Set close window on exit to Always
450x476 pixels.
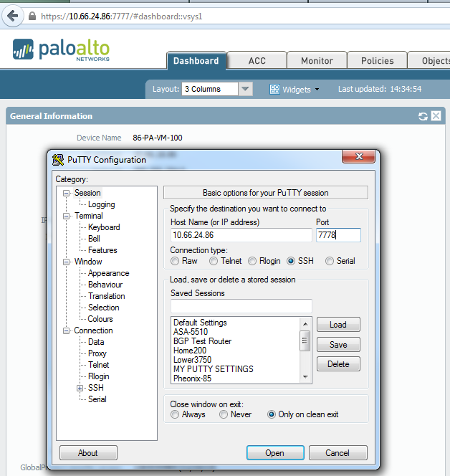175,414
